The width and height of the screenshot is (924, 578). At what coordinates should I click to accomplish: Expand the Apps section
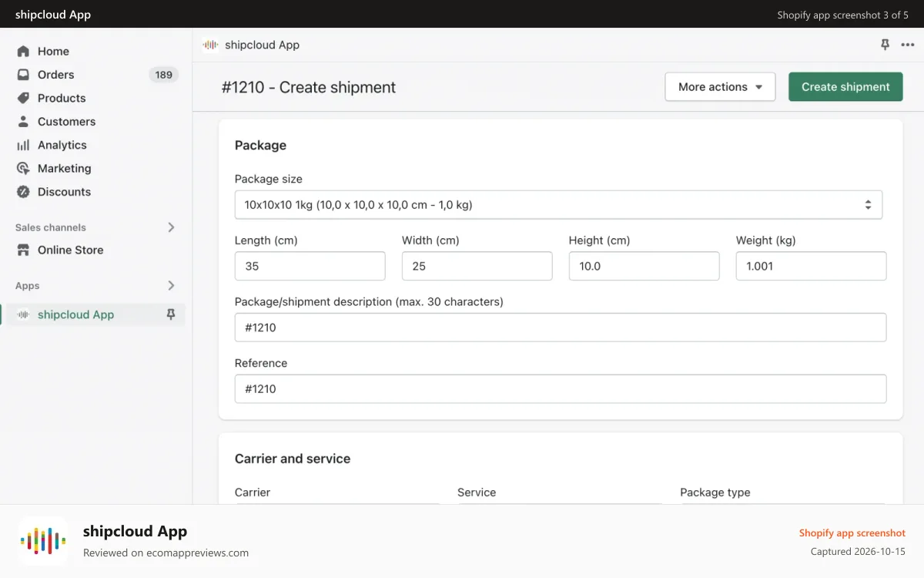(171, 285)
